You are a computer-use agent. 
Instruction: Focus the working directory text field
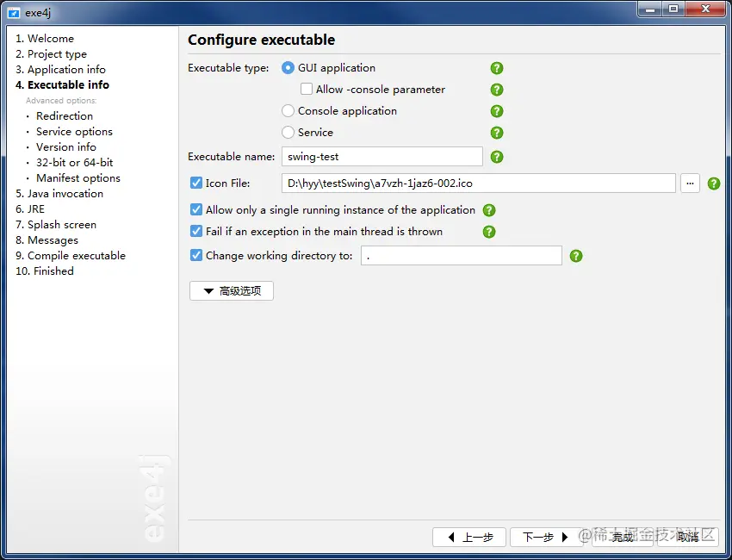(462, 256)
